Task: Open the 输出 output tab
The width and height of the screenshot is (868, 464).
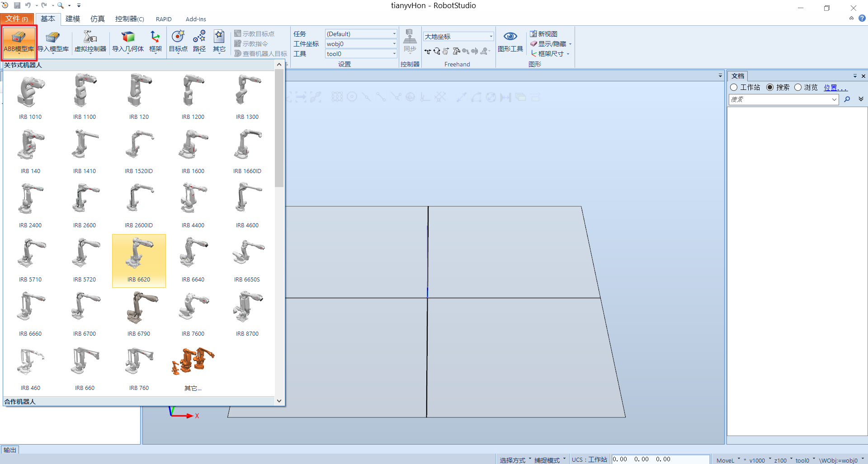Action: coord(10,450)
